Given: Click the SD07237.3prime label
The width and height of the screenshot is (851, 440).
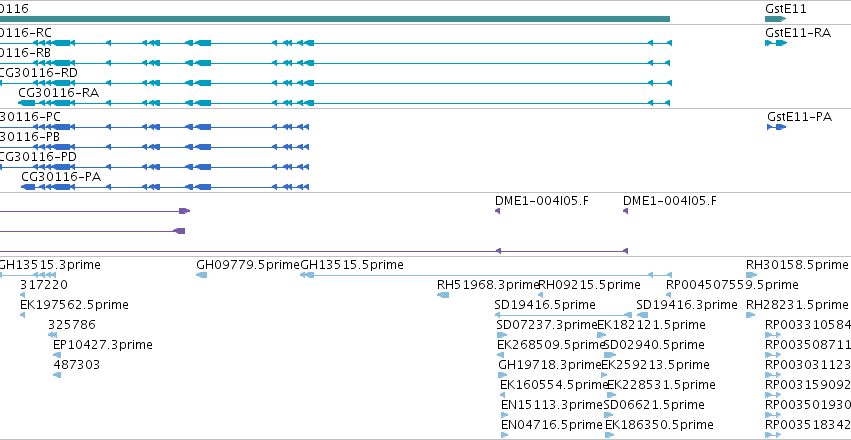Looking at the screenshot, I should pos(547,325).
